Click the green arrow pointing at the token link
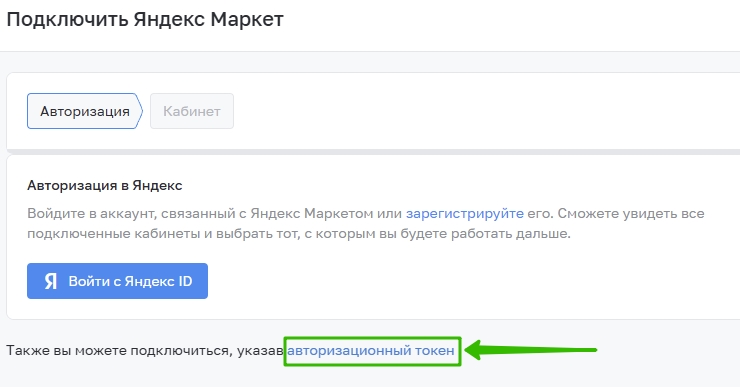 pyautogui.click(x=530, y=350)
